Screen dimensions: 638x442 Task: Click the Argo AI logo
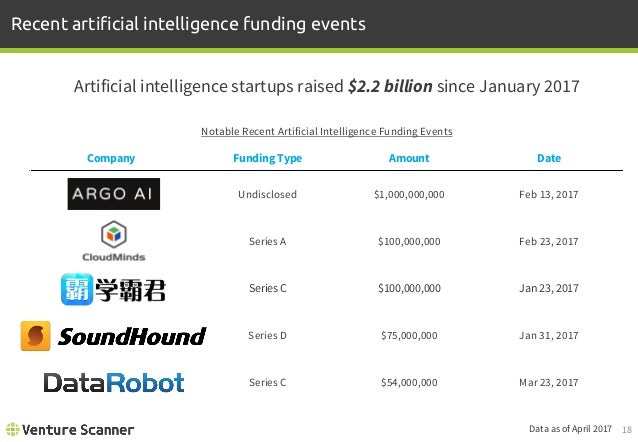[x=113, y=194]
